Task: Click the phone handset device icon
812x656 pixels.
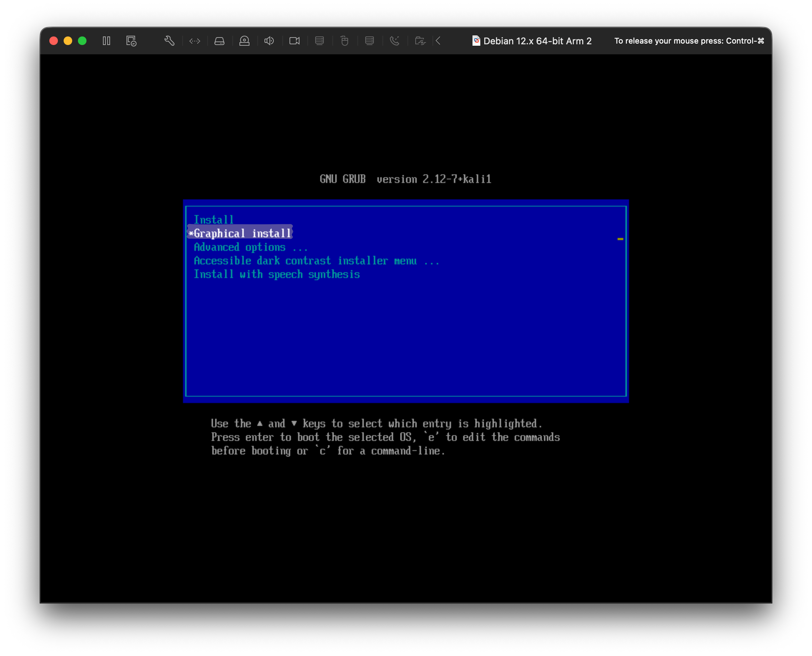Action: [x=395, y=41]
